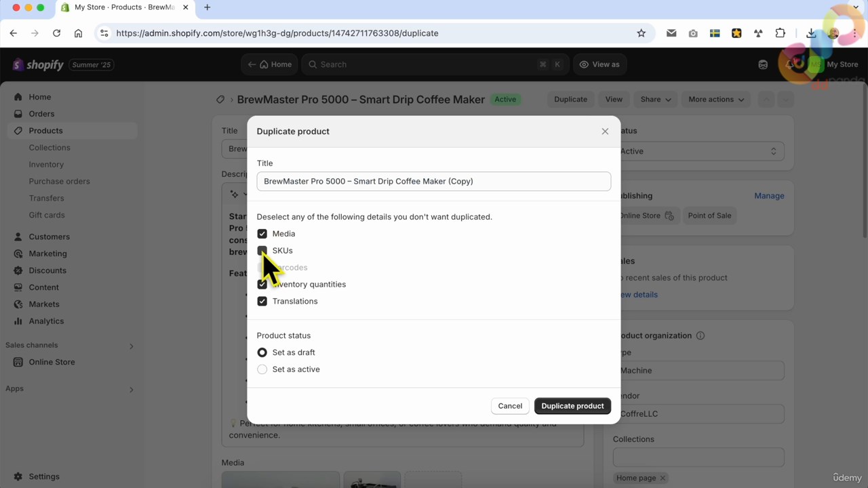
Task: Open Customers in the sidebar
Action: tap(49, 237)
